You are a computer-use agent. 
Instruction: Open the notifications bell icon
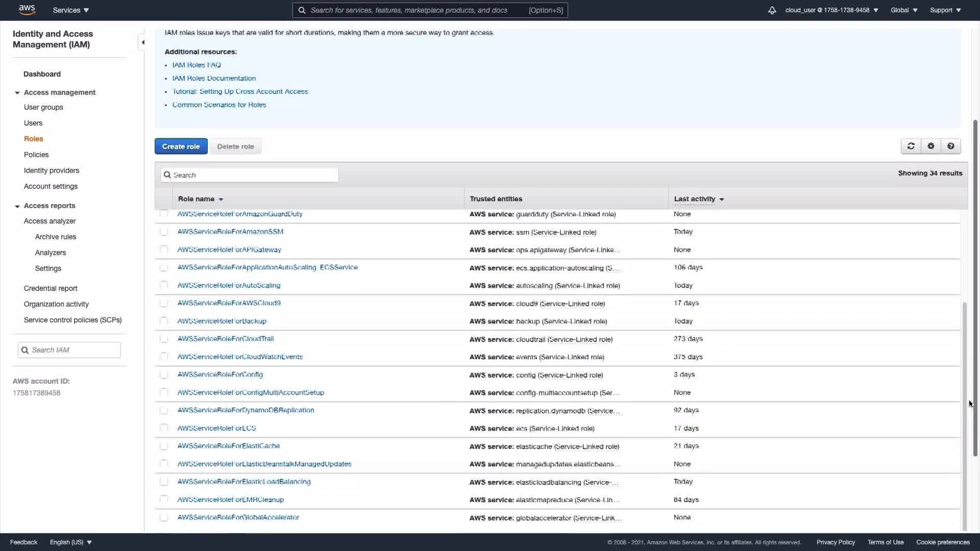tap(772, 10)
